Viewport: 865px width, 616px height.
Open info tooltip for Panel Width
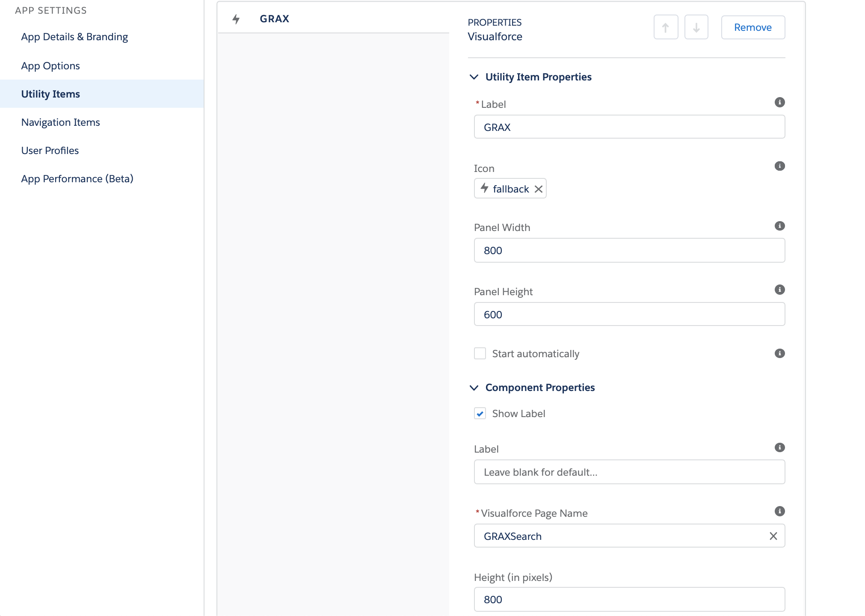click(x=779, y=226)
